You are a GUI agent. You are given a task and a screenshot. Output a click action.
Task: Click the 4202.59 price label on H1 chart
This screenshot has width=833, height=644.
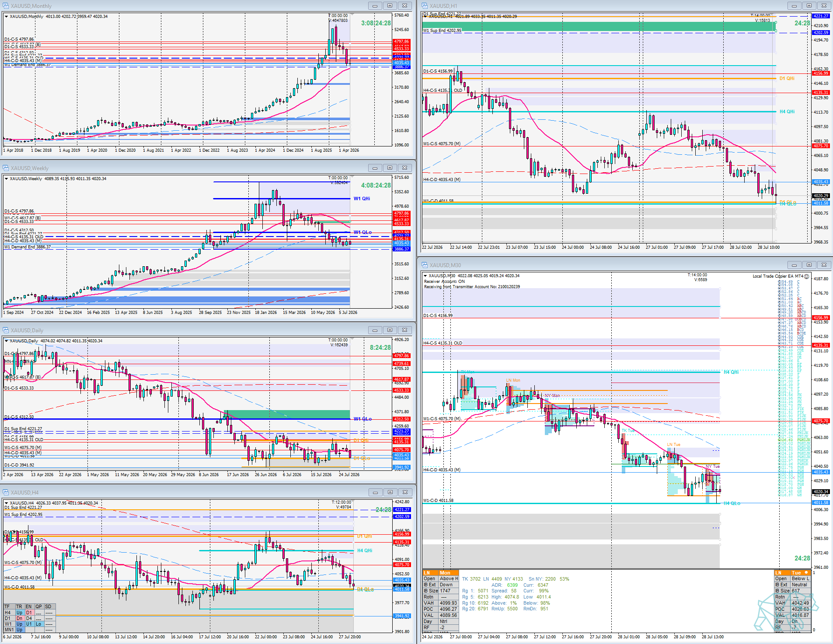pyautogui.click(x=821, y=33)
